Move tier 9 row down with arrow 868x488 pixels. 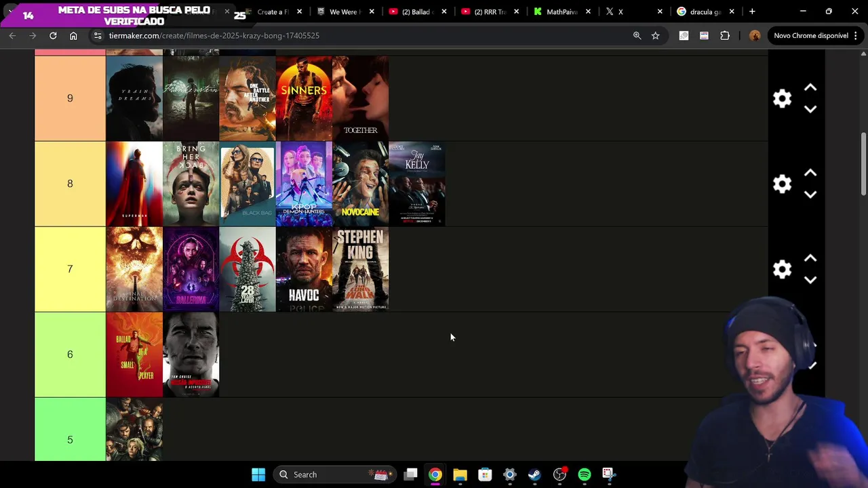810,109
